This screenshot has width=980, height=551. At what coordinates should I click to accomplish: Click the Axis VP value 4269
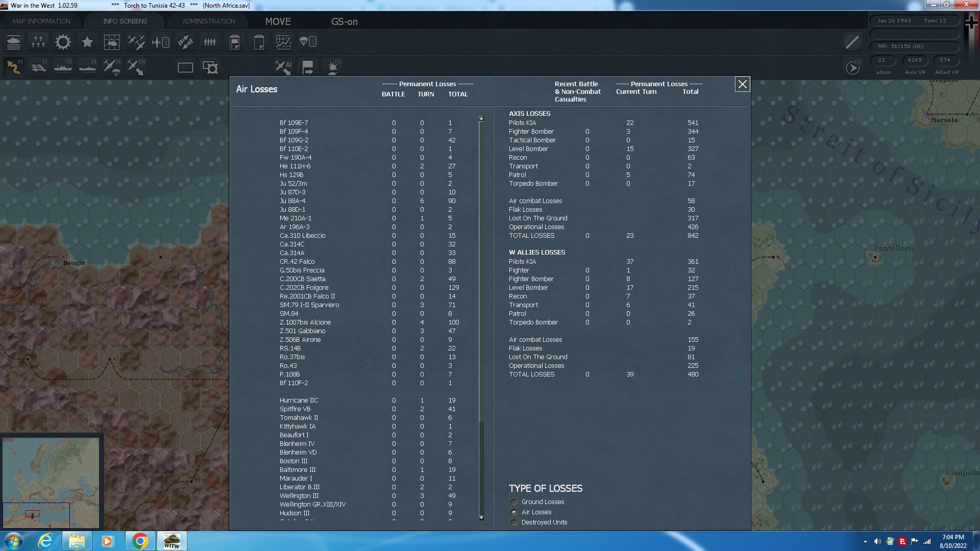coord(915,60)
